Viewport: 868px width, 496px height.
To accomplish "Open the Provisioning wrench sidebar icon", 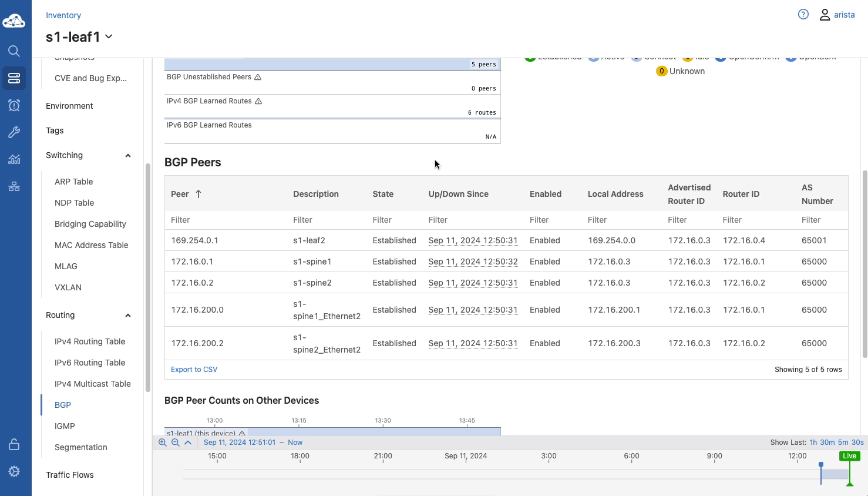I will [14, 132].
